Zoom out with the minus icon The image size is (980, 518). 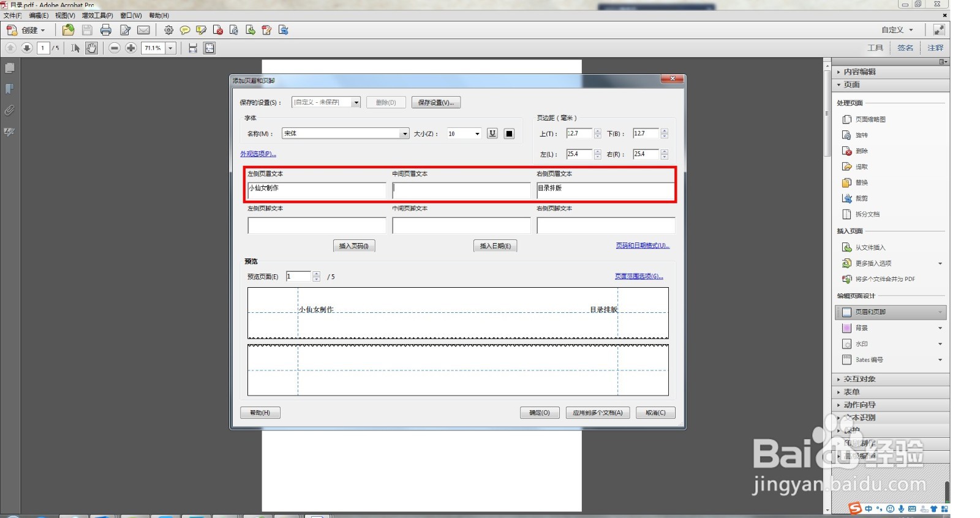pos(115,48)
